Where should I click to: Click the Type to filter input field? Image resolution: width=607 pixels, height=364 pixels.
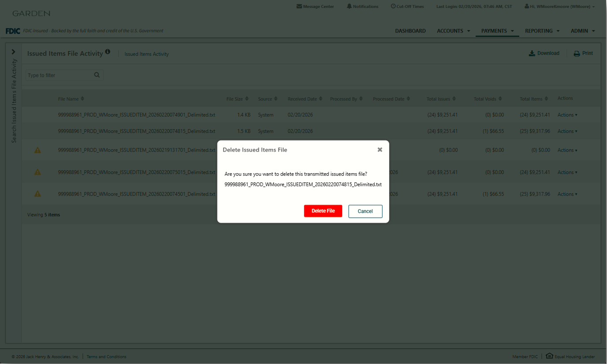point(60,75)
